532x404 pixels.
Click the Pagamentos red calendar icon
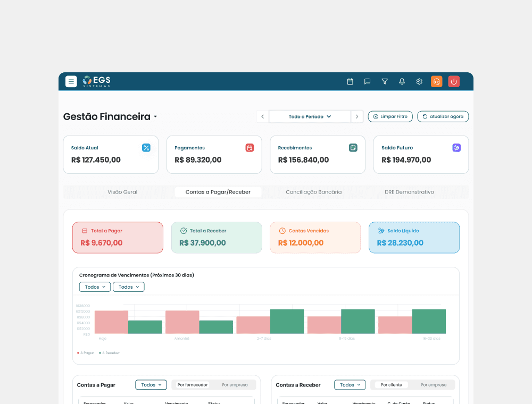tap(250, 148)
